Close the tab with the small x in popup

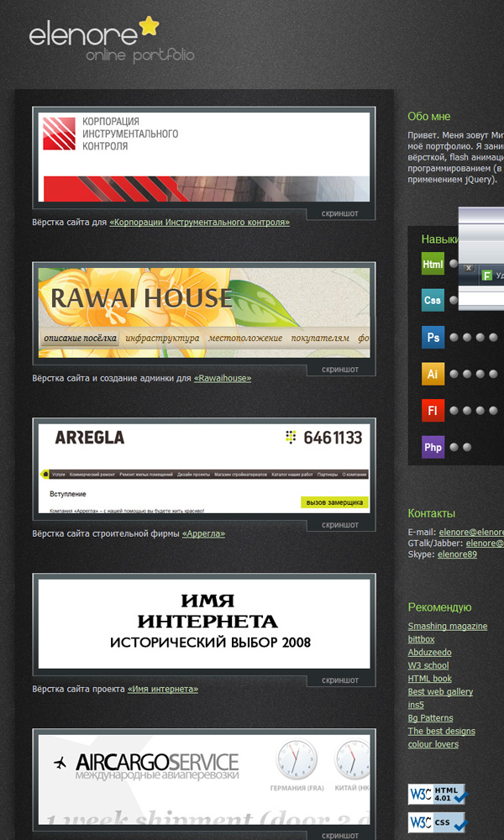[469, 267]
